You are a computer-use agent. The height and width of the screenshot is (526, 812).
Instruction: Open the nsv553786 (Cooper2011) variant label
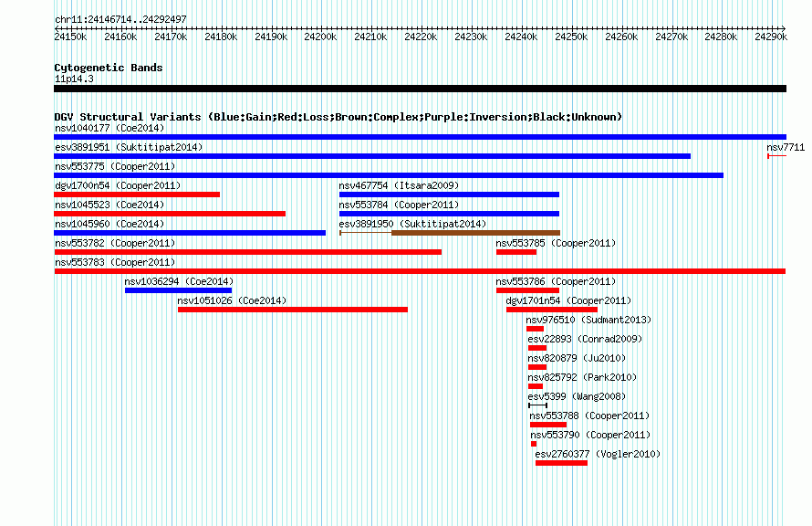pos(556,281)
